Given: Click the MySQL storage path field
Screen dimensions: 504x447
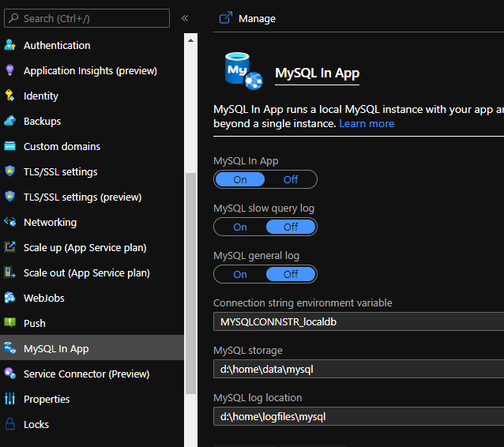Looking at the screenshot, I should tap(359, 369).
